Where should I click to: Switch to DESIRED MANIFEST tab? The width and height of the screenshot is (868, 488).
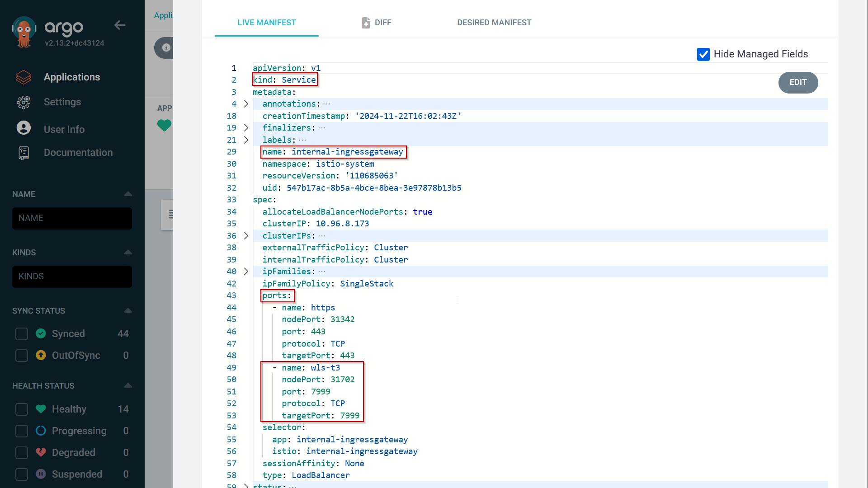tap(494, 23)
